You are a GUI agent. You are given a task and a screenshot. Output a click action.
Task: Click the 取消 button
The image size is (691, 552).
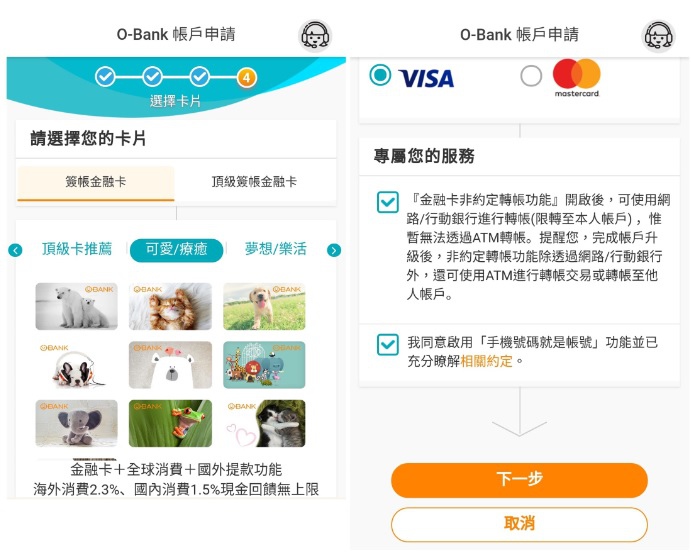520,524
